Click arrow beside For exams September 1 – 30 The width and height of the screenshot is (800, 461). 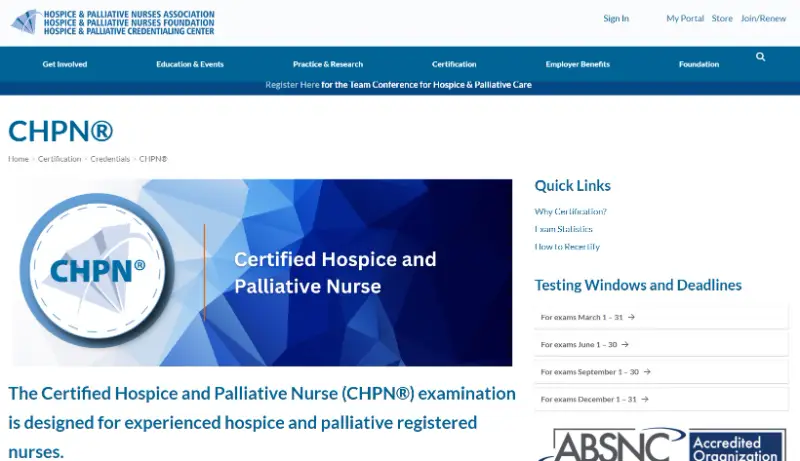pyautogui.click(x=647, y=372)
